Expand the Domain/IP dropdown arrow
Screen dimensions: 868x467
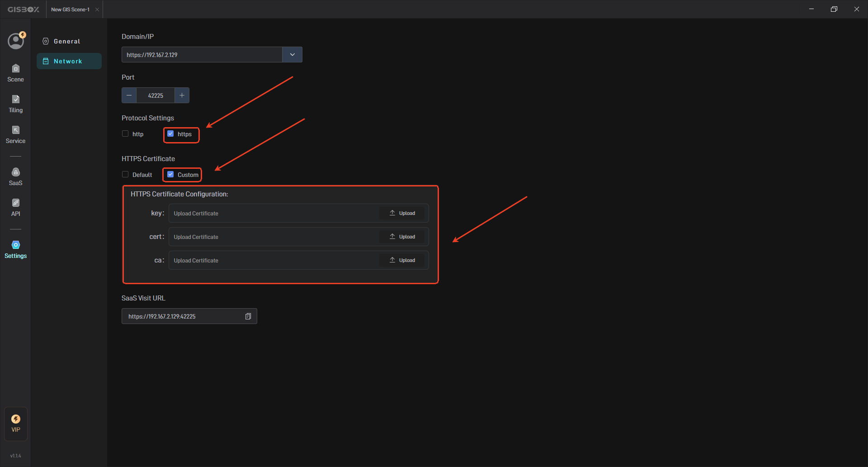point(292,55)
